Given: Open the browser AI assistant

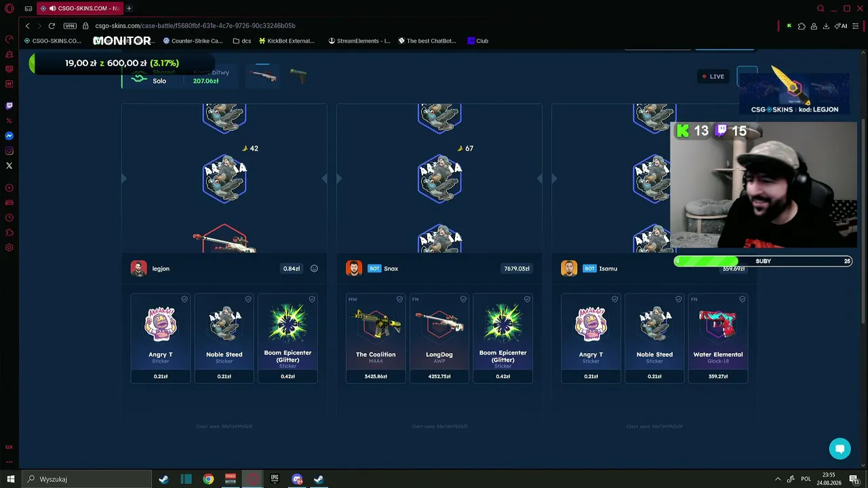Looking at the screenshot, I should [841, 26].
